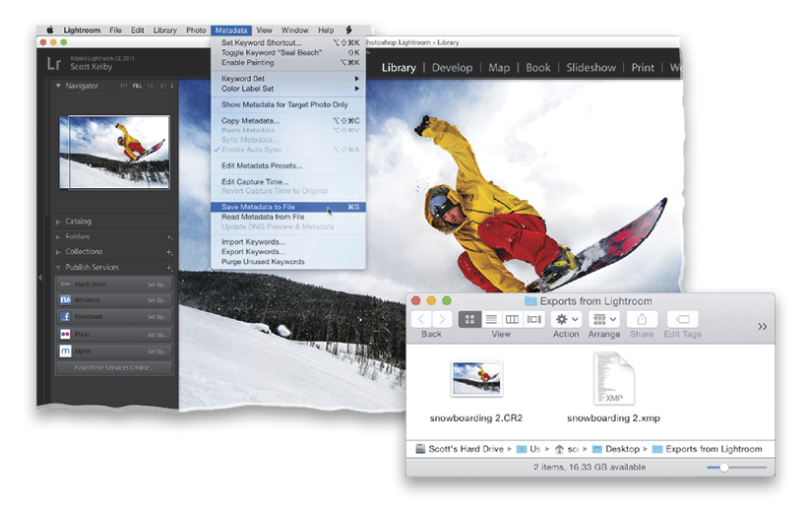Click the Edit Tags icon
Screen dimensions: 812x512
tap(682, 319)
